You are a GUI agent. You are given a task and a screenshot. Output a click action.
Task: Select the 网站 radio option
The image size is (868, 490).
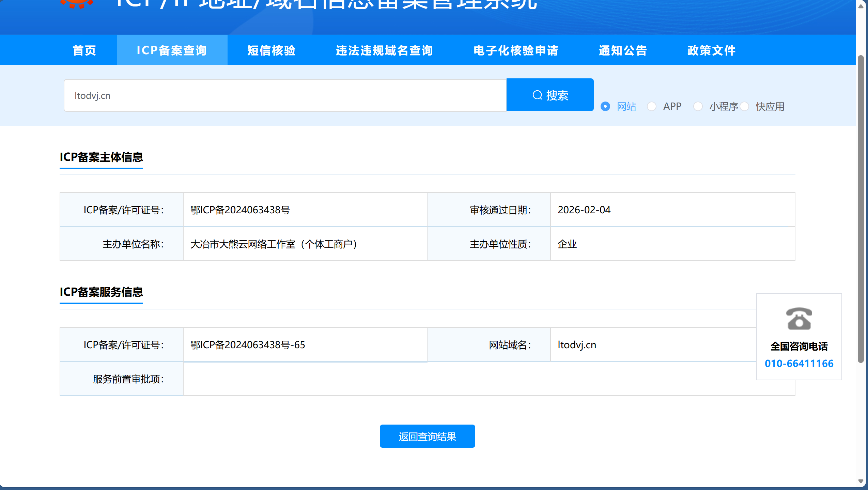pyautogui.click(x=605, y=106)
